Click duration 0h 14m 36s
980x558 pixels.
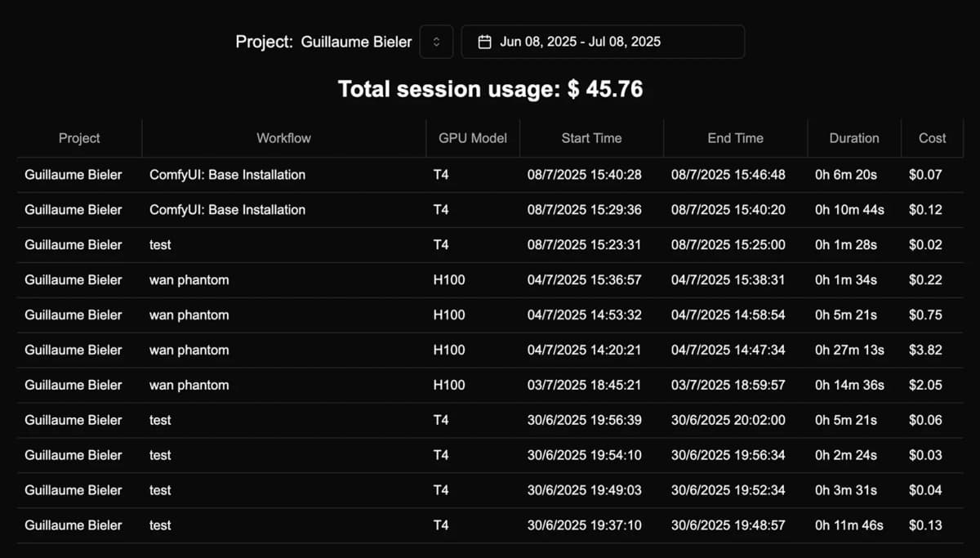pyautogui.click(x=849, y=386)
